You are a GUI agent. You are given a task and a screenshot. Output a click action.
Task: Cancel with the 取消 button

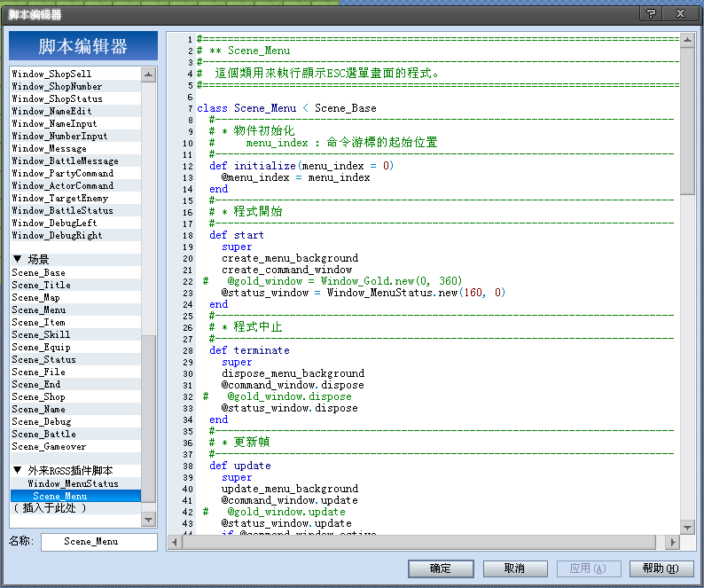coord(515,568)
